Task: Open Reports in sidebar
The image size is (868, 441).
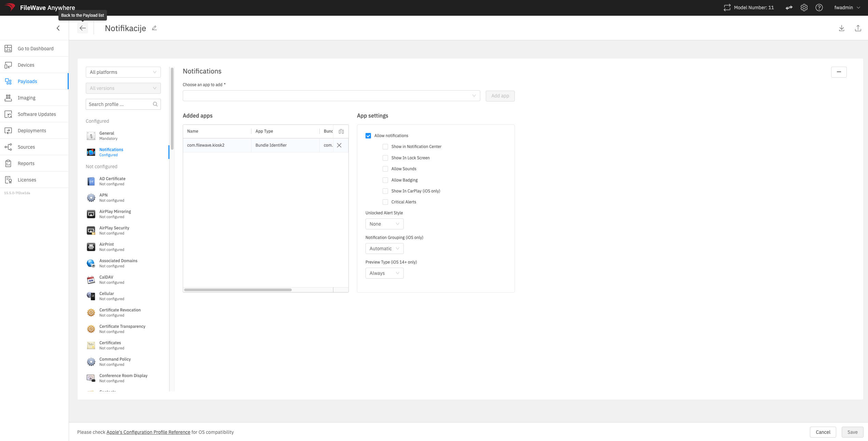Action: click(x=34, y=163)
